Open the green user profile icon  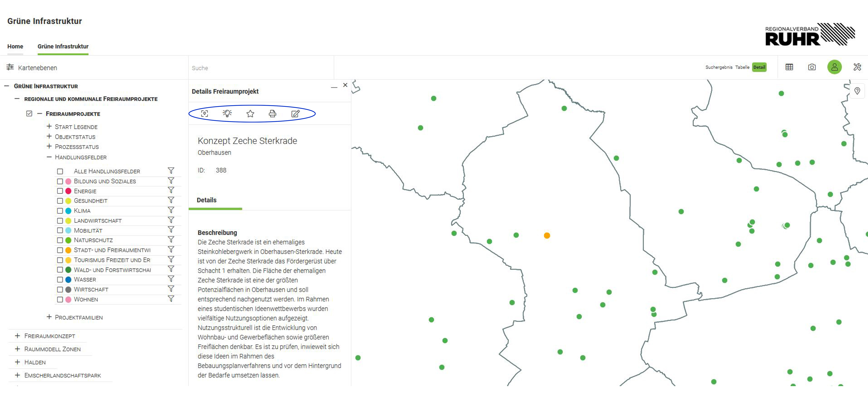pos(834,67)
